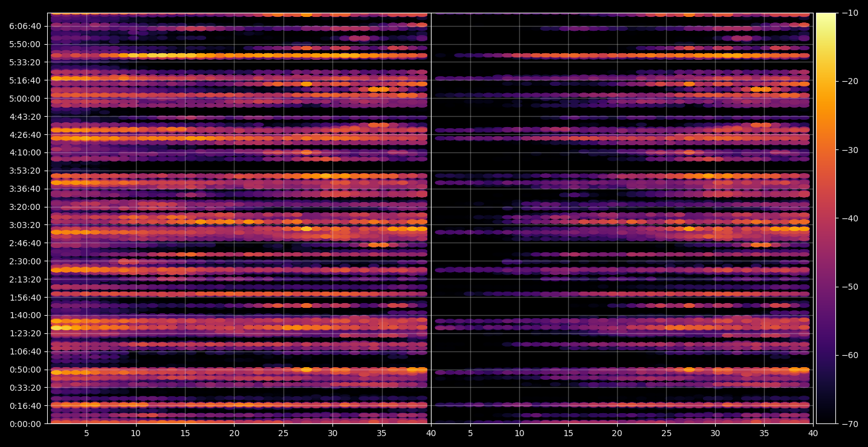Click the 1:56:40 time axis label
The height and width of the screenshot is (447, 868).
pos(25,297)
